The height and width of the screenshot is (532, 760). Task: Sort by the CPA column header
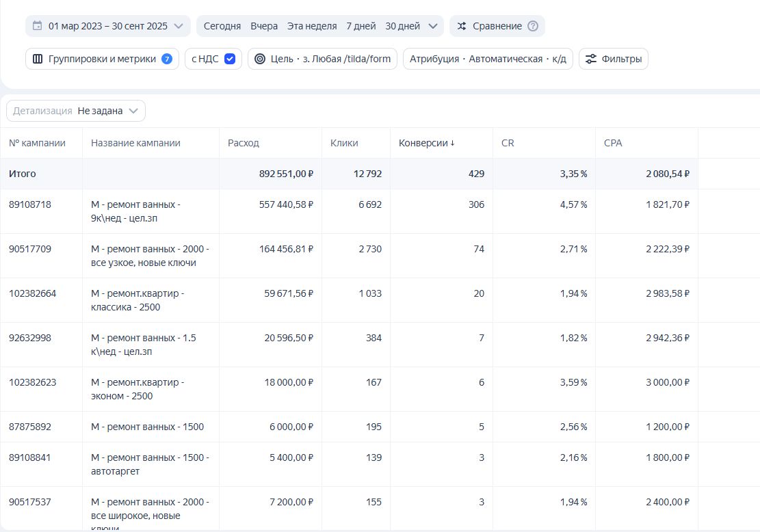tap(613, 143)
